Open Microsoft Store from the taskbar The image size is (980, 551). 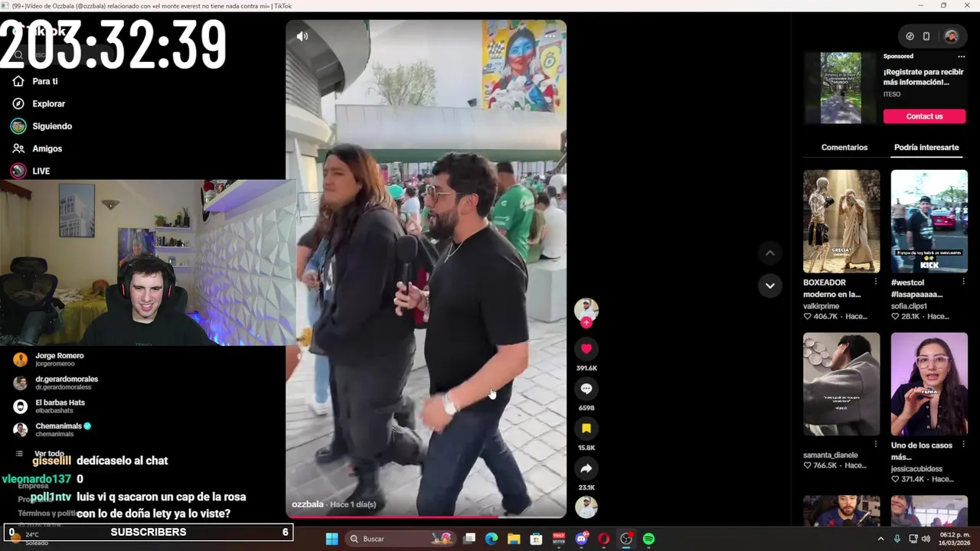(537, 539)
